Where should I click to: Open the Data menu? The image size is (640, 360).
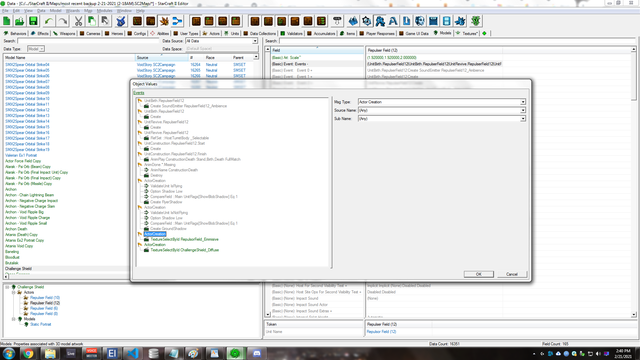pyautogui.click(x=41, y=11)
